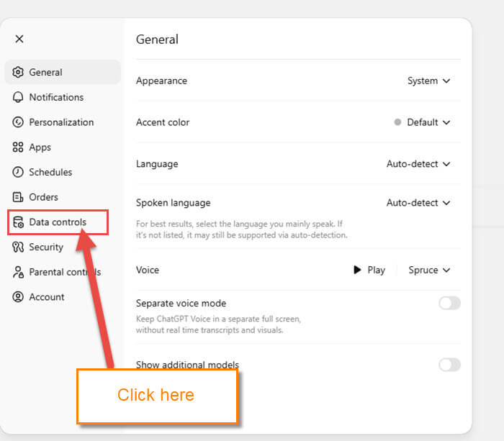Select the Data controls menu label
The height and width of the screenshot is (441, 504).
click(58, 222)
